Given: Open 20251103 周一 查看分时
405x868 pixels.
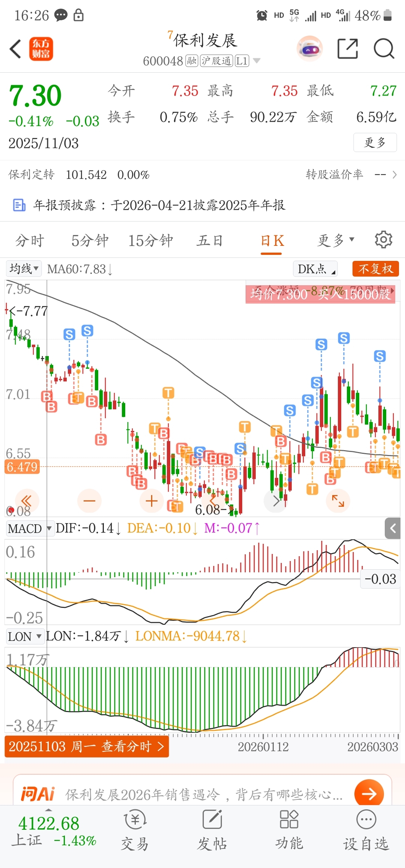Looking at the screenshot, I should click(87, 747).
